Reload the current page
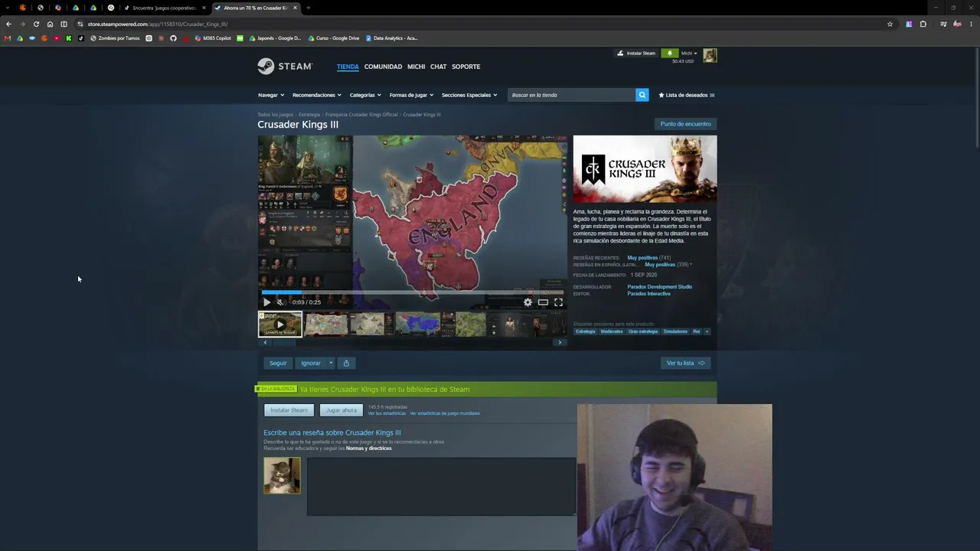 coord(36,24)
